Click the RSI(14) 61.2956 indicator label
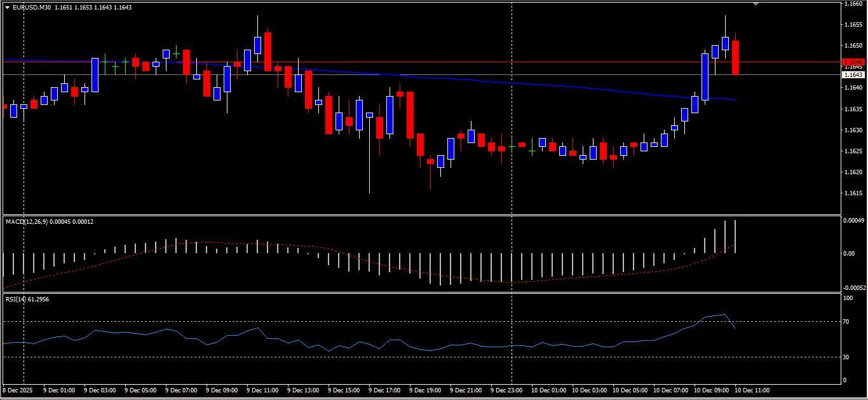 click(27, 298)
